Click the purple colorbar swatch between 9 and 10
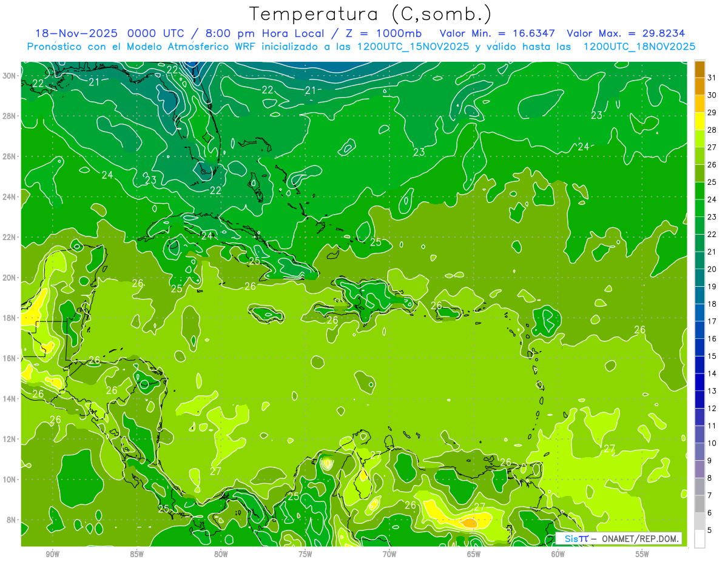728x562 pixels. (699, 452)
